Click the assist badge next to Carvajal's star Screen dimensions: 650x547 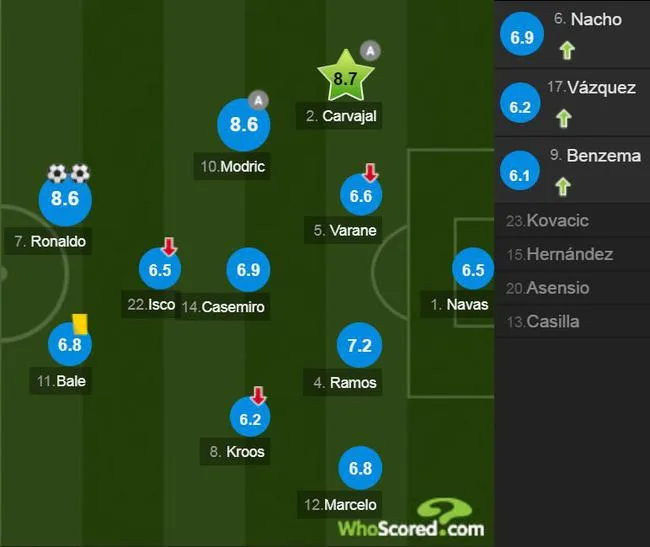coord(370,51)
